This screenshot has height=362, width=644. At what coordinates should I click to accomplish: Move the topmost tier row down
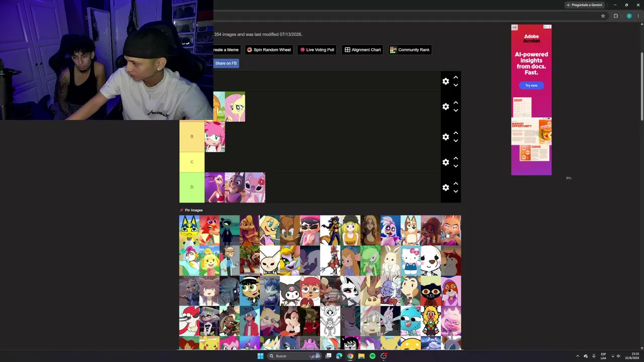(x=456, y=85)
